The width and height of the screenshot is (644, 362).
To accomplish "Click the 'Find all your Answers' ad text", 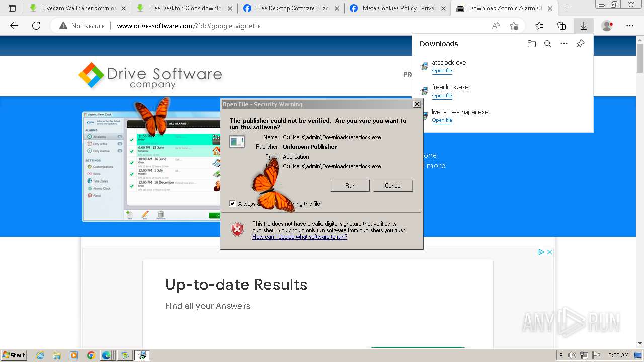I will point(207,306).
